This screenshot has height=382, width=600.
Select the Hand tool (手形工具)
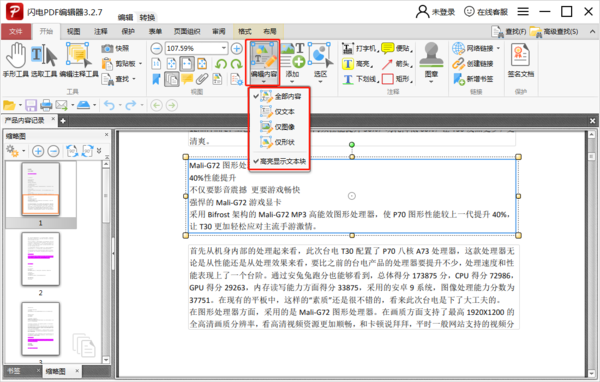click(15, 60)
